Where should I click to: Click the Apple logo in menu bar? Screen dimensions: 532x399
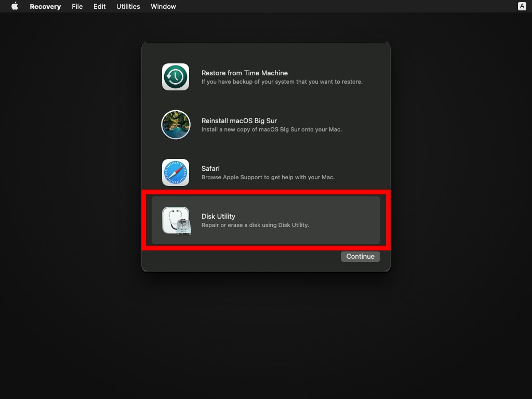(x=14, y=6)
